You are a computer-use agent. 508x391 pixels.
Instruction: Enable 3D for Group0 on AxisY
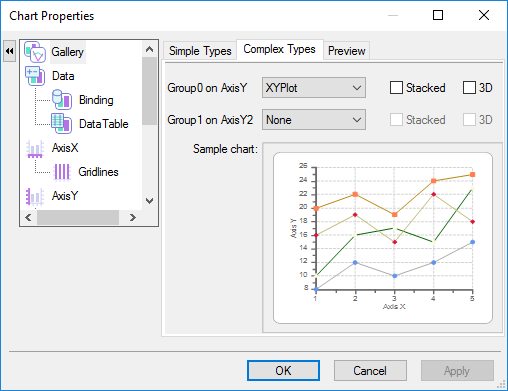pos(469,88)
